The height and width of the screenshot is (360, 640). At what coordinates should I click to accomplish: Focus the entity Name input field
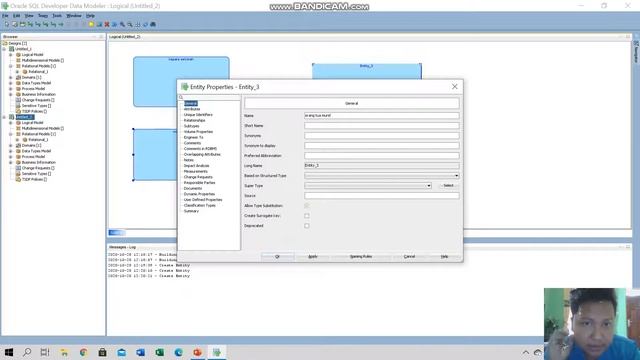pos(382,116)
